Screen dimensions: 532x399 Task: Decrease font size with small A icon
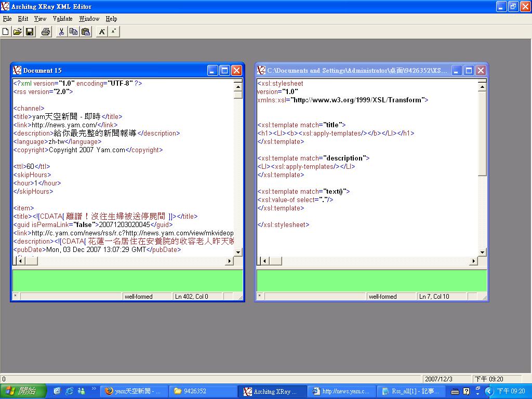click(x=114, y=32)
